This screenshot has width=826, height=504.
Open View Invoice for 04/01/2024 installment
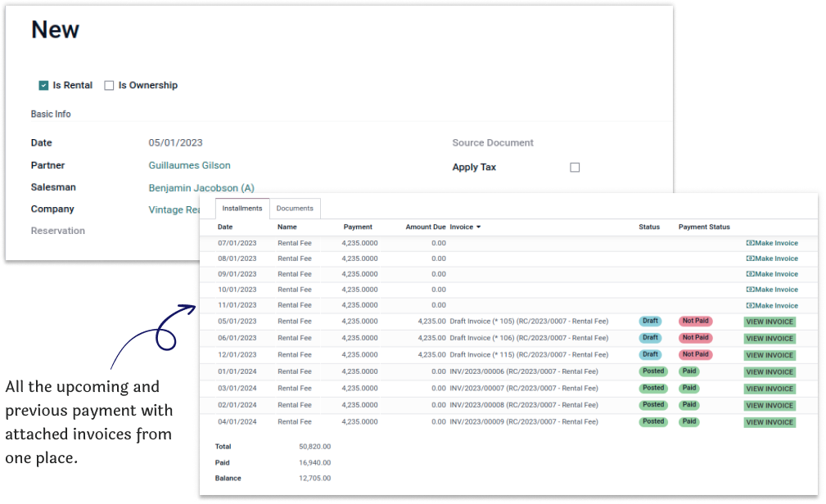[x=770, y=422]
